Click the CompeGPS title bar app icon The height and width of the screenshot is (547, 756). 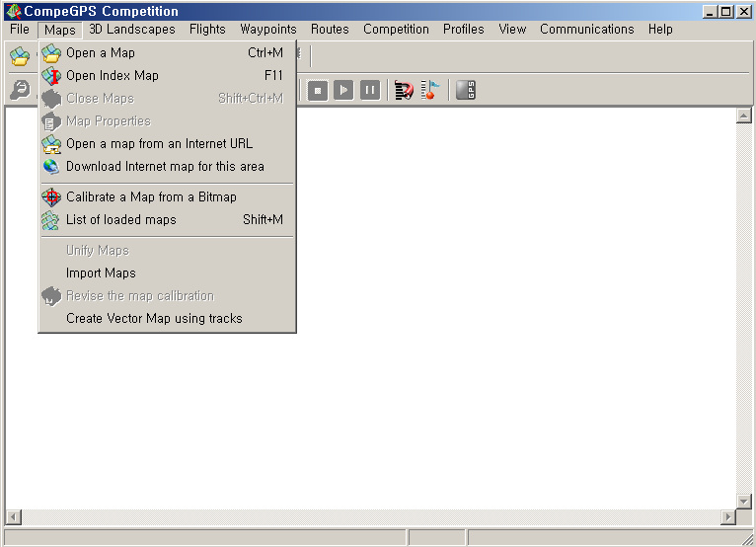(x=14, y=11)
